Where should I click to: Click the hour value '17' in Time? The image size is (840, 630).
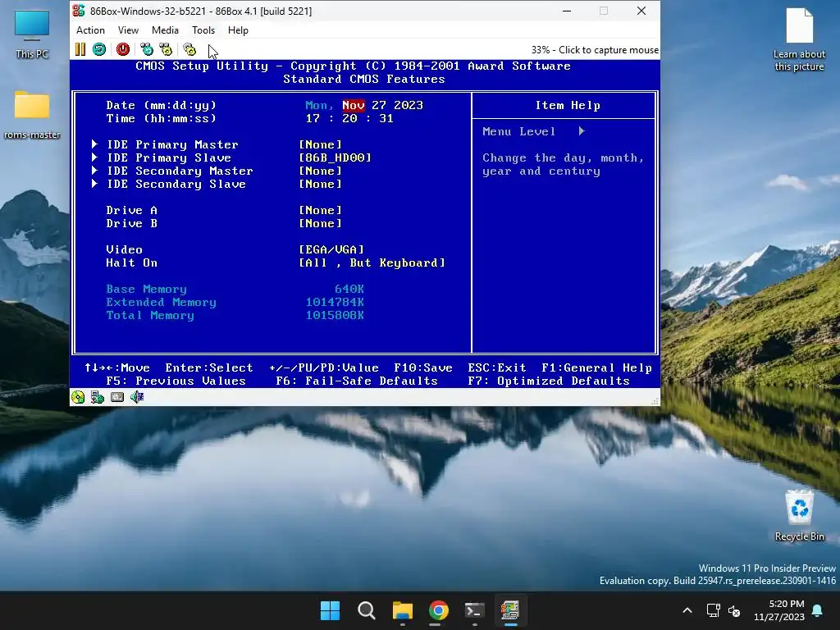313,118
